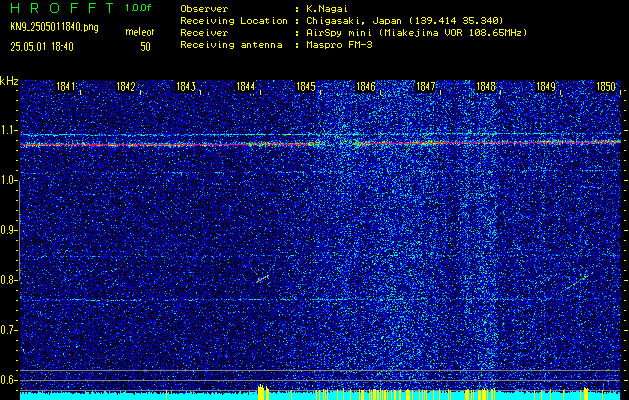Click the 1843 time marker

tap(186, 87)
